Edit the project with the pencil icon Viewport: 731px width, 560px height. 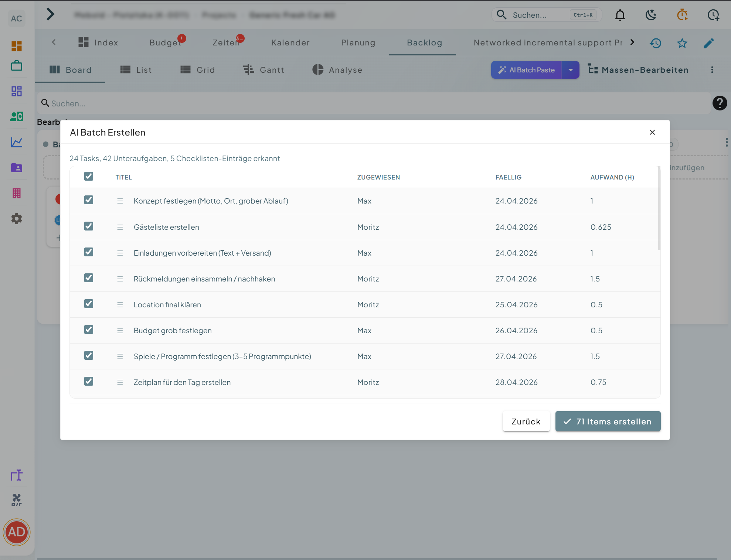click(x=709, y=43)
